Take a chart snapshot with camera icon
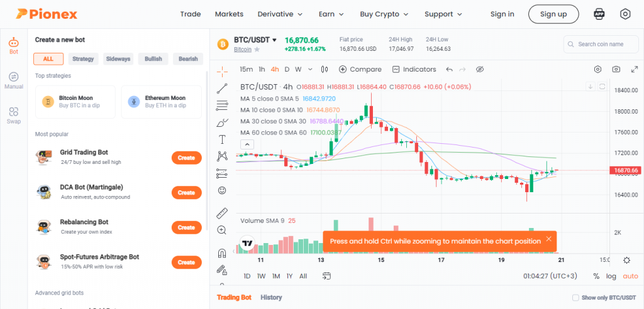This screenshot has height=309, width=644. click(x=616, y=69)
